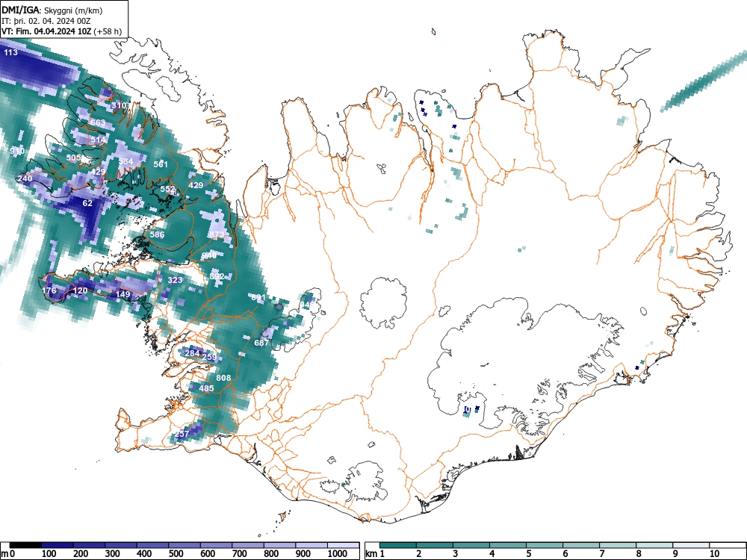Image resolution: width=747 pixels, height=560 pixels.
Task: Select the 586 visibility value
Action: point(157,234)
